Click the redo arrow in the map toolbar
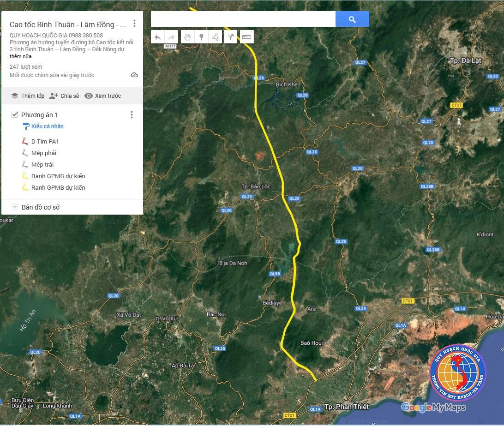The height and width of the screenshot is (426, 504). [x=172, y=37]
